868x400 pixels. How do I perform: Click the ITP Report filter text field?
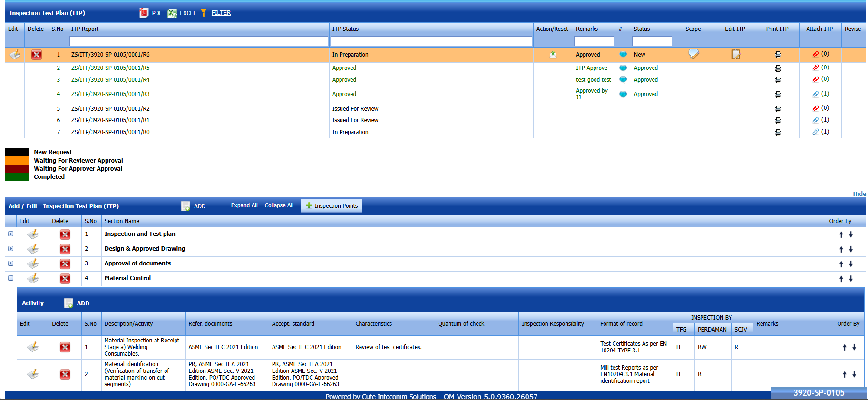pos(198,41)
